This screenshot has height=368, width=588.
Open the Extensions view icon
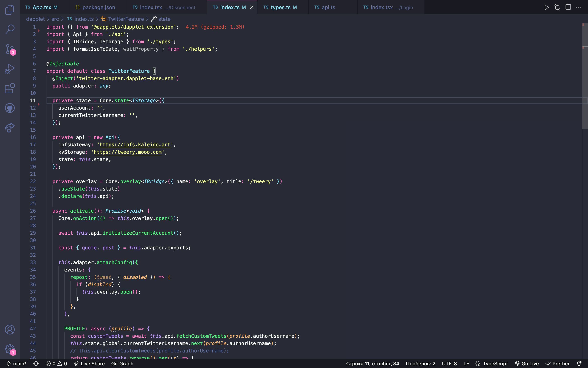click(x=10, y=88)
